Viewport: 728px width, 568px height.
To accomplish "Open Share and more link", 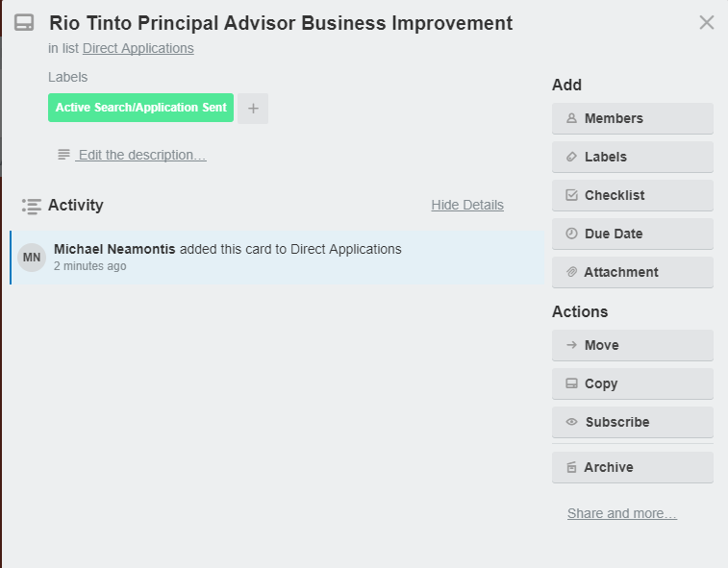I will pyautogui.click(x=621, y=514).
